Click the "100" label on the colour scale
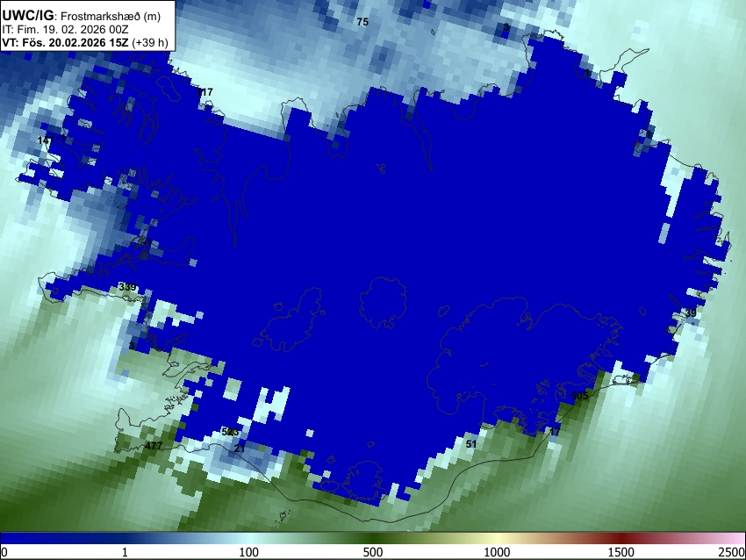 (249, 552)
